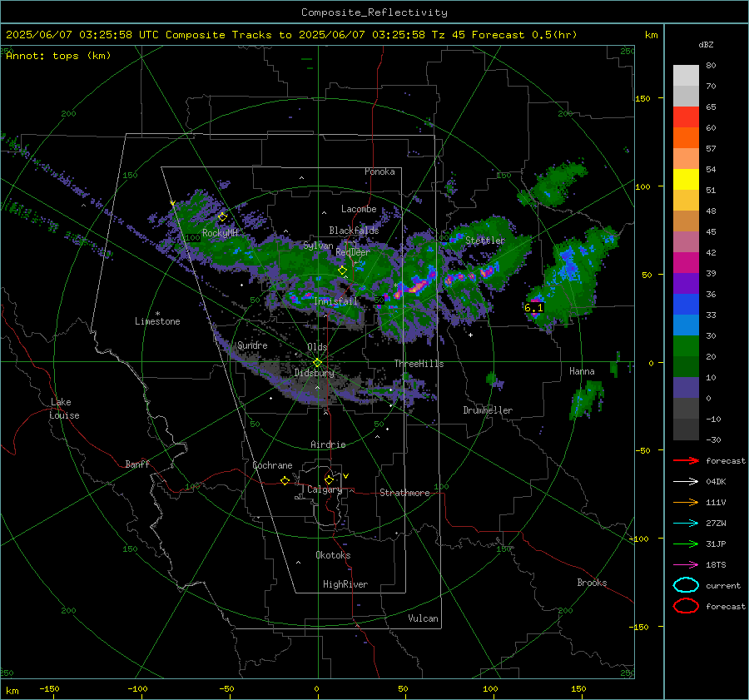Click the green 30-20 dBZ swatch
The image size is (749, 700).
pyautogui.click(x=686, y=346)
